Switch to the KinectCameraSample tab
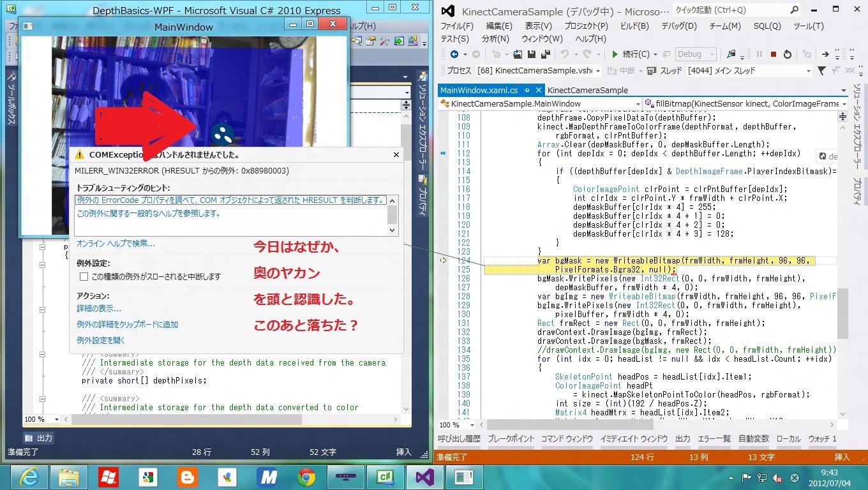 (587, 90)
